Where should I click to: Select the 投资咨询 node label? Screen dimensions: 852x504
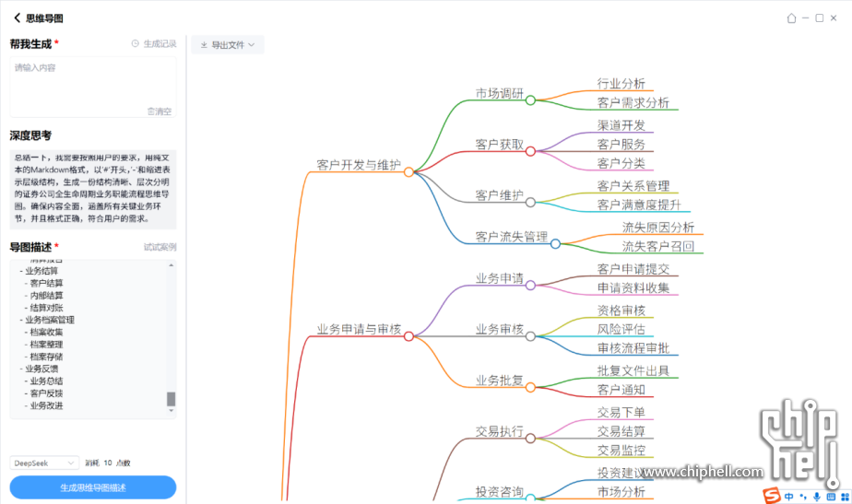500,491
